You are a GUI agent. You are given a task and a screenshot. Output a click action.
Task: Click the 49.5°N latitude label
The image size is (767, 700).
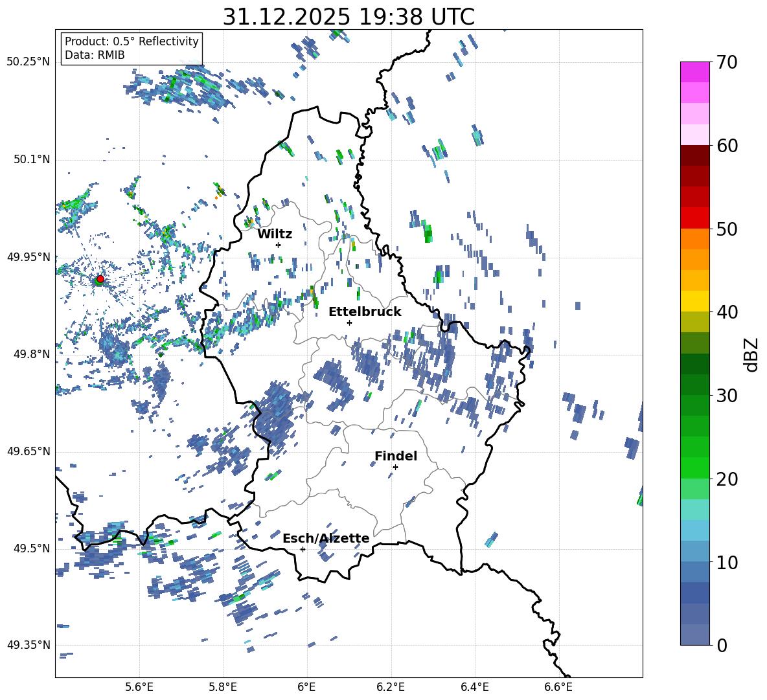[32, 548]
